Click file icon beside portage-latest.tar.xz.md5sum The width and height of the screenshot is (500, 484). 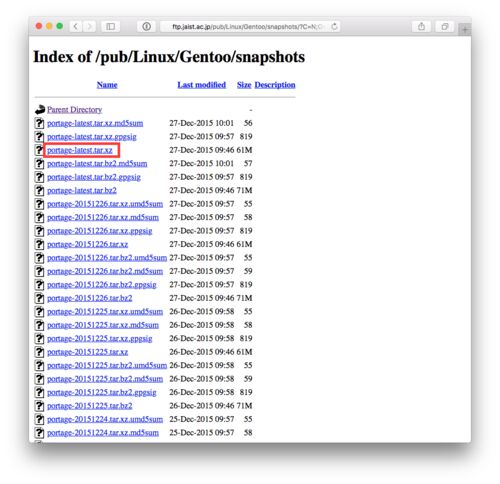39,123
